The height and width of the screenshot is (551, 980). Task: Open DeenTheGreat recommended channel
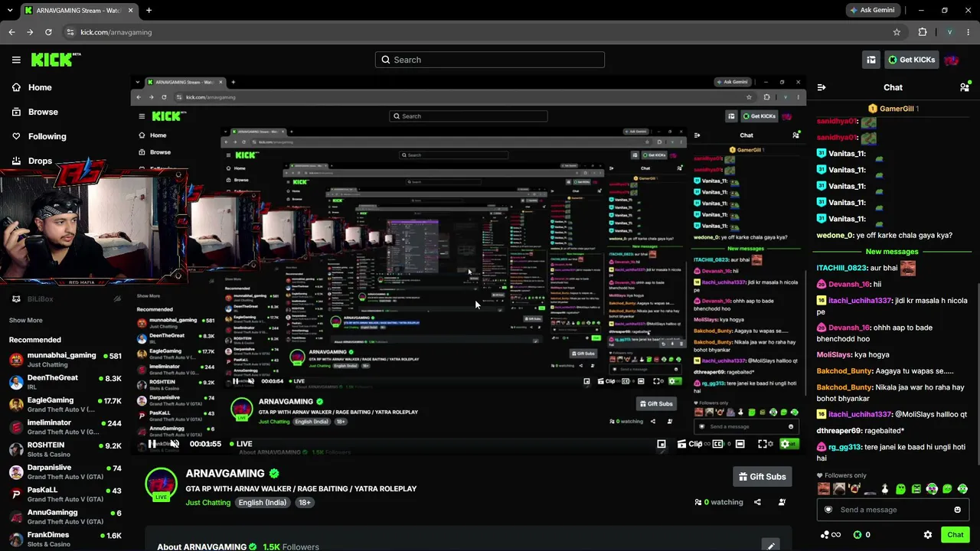click(x=65, y=381)
